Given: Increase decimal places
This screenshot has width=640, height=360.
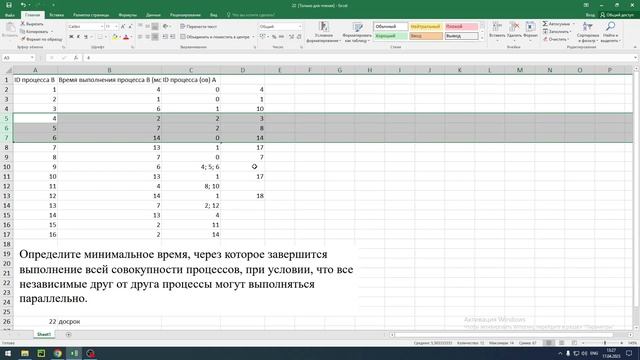Looking at the screenshot, I should point(291,37).
